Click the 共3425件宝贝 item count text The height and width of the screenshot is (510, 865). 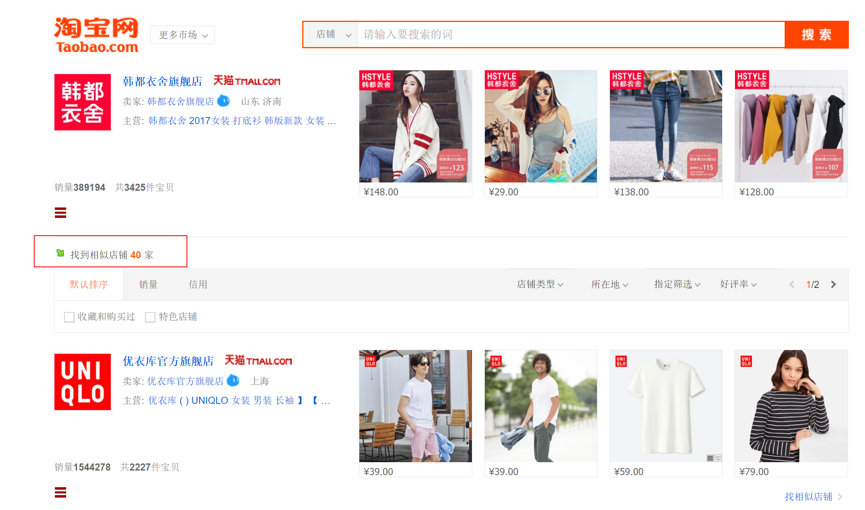point(144,188)
